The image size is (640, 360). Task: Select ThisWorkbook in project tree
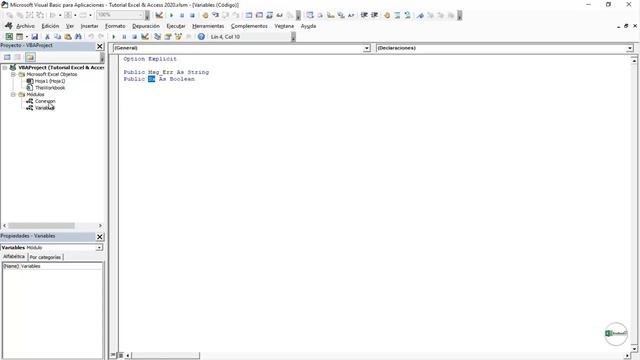point(50,88)
